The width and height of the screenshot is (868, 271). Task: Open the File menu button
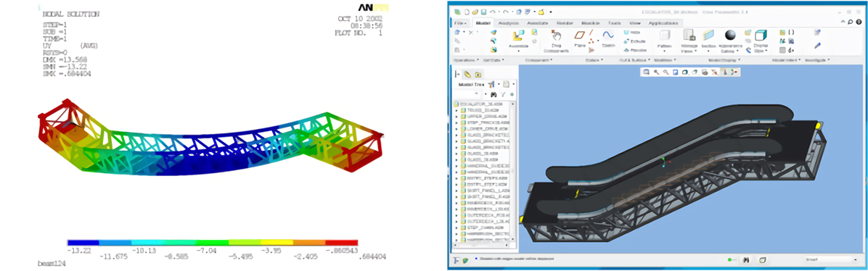460,22
